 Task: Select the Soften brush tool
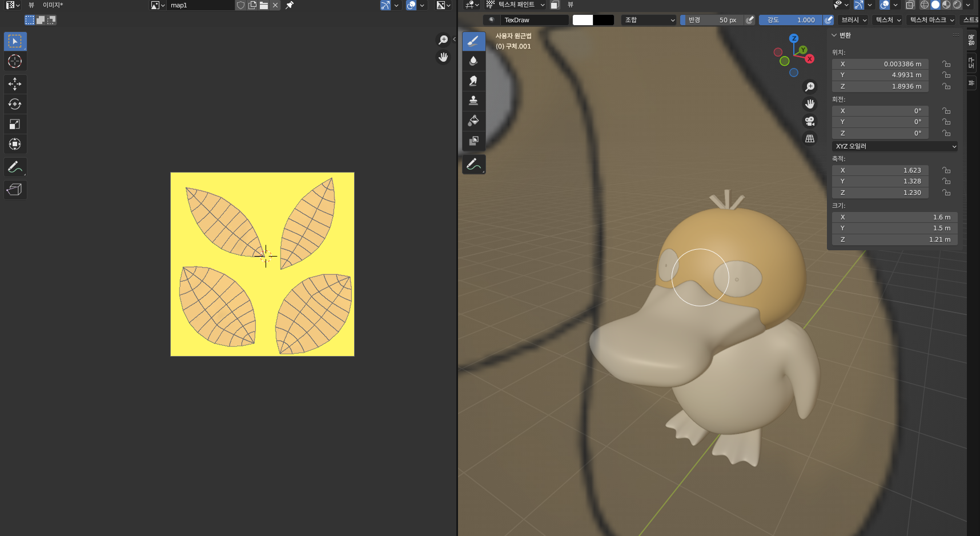[473, 61]
